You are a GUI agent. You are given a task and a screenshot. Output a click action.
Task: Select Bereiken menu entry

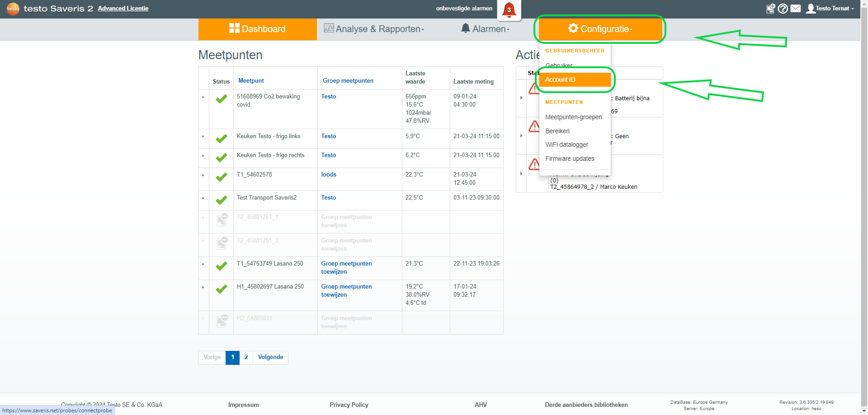pos(557,131)
